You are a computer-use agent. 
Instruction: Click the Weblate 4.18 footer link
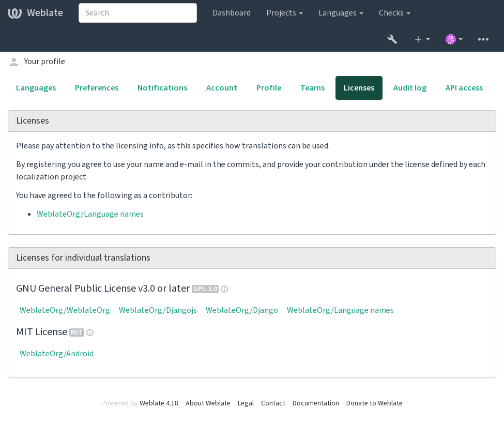tap(159, 403)
